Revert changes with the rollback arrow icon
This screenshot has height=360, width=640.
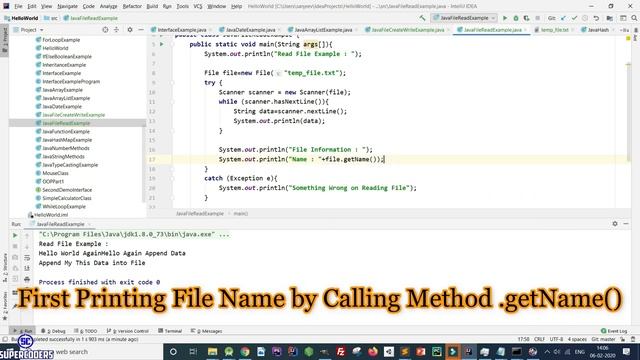(596, 18)
